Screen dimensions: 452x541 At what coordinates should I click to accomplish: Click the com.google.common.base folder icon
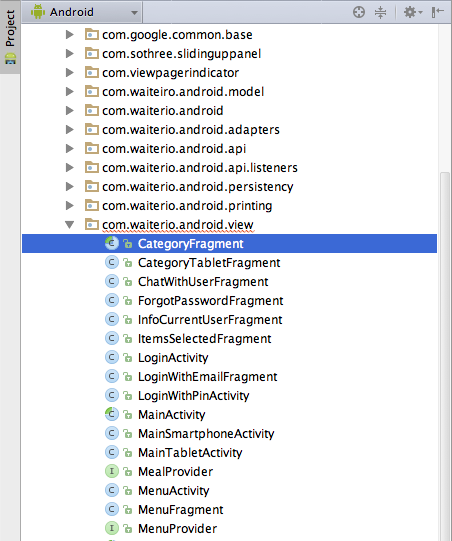click(91, 34)
